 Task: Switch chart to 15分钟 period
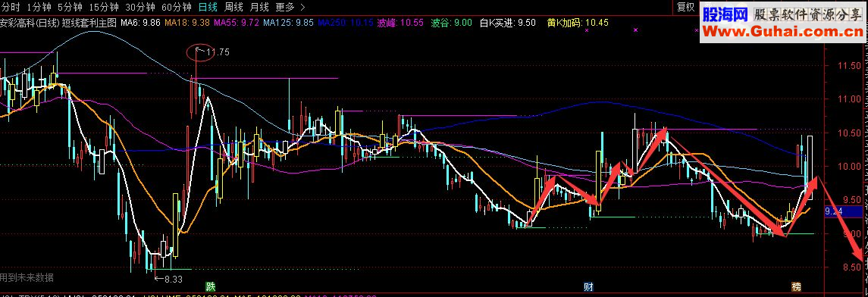[103, 7]
